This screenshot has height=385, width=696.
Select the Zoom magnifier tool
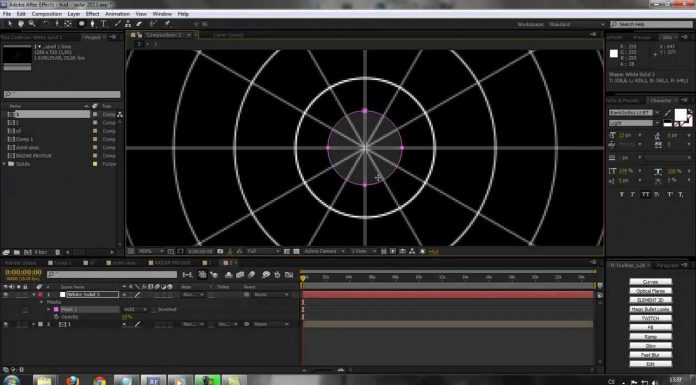(x=32, y=24)
